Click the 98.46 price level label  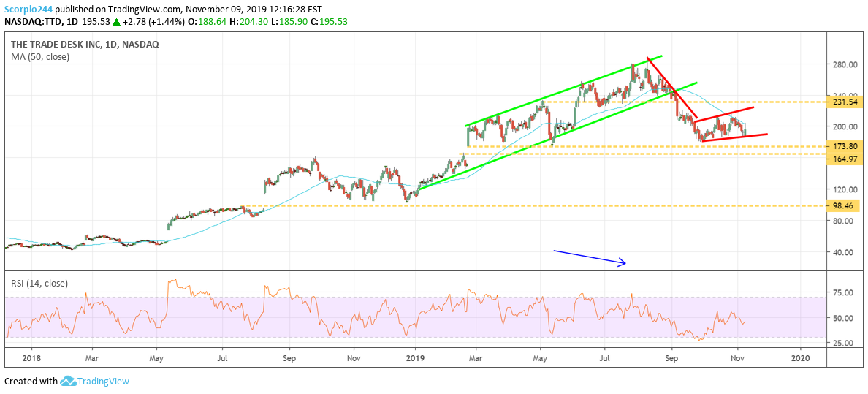pyautogui.click(x=844, y=205)
